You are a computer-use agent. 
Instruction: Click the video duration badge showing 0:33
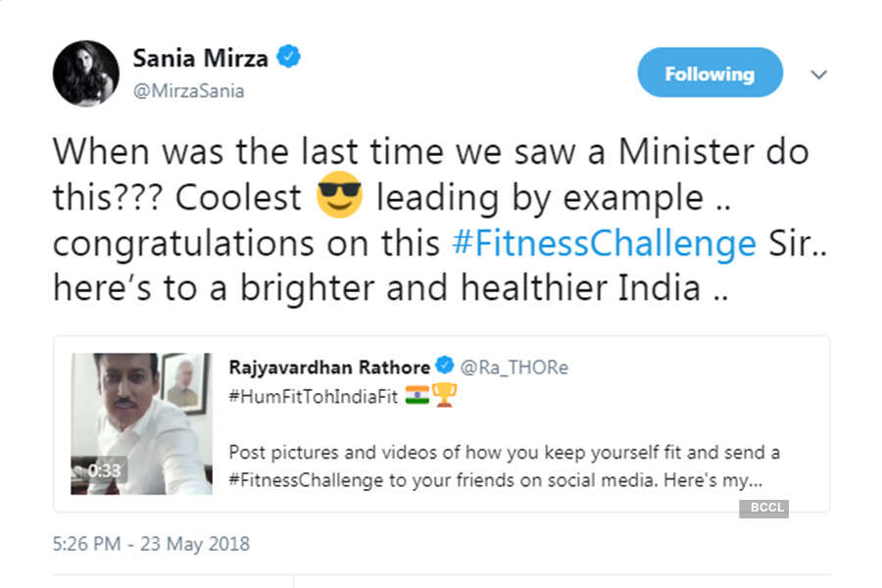point(103,470)
